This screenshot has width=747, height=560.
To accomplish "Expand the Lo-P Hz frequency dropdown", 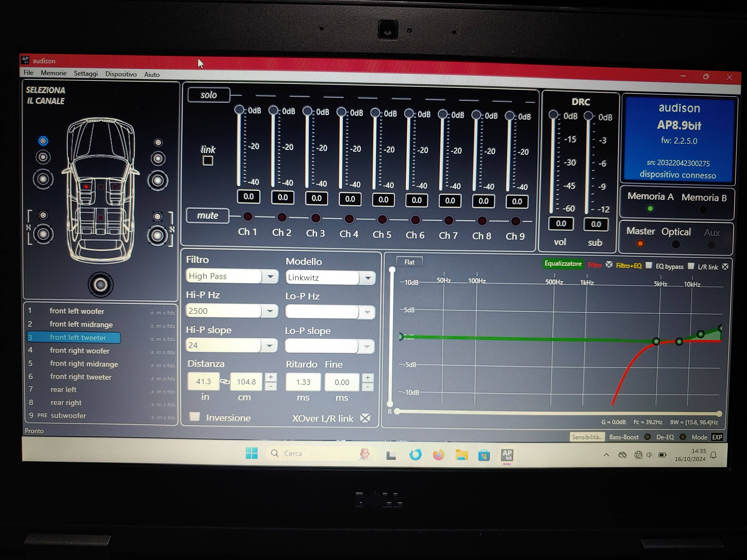I will coord(367,312).
